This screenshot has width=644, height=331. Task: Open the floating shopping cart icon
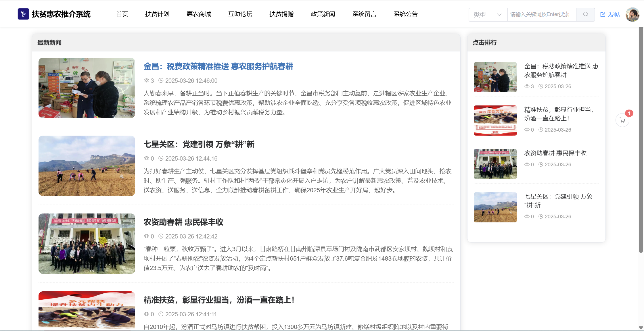point(622,120)
